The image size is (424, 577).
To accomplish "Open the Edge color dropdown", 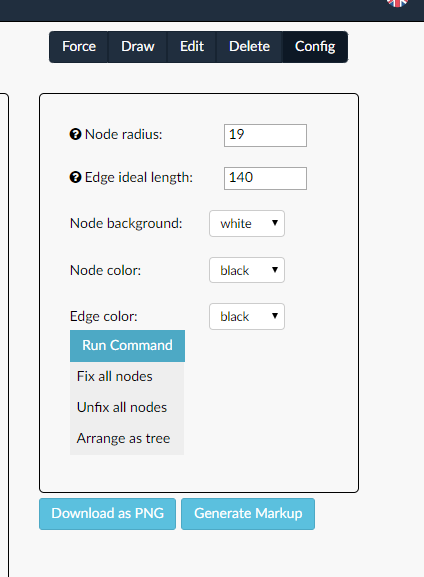I will coord(247,316).
